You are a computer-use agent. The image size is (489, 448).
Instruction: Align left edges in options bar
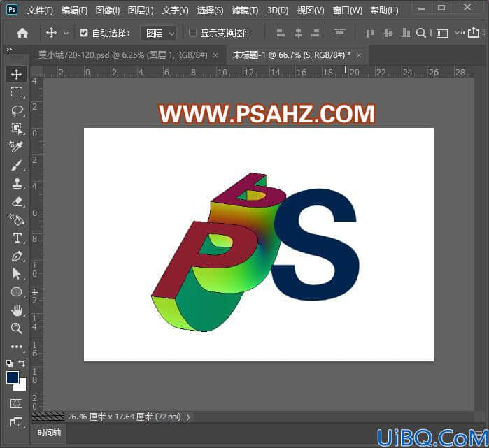(280, 33)
